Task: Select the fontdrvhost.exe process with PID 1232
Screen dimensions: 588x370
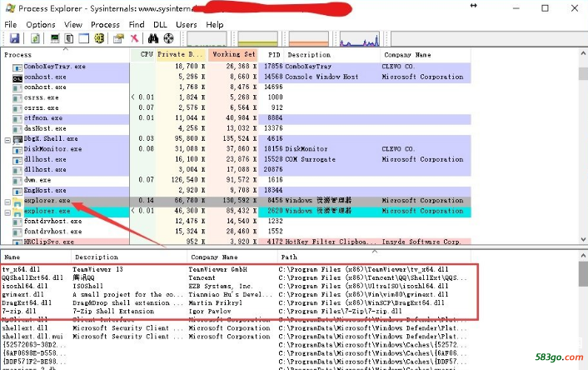Action: 237,222
